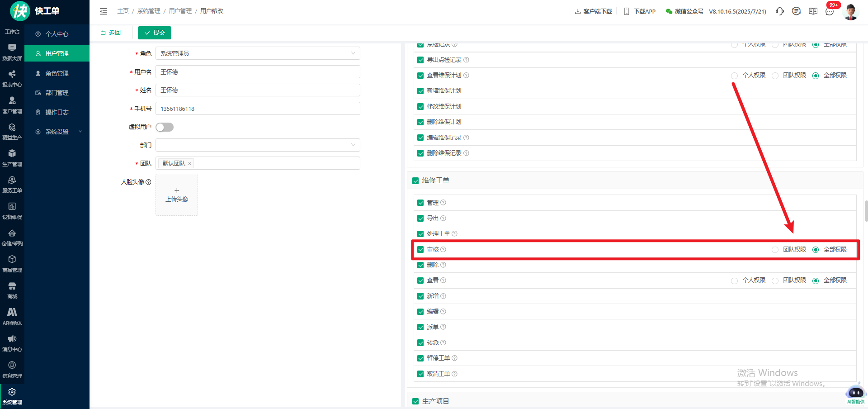Screen dimensions: 868x409
Task: Uncheck the 维修工单 group checkbox
Action: click(x=415, y=181)
